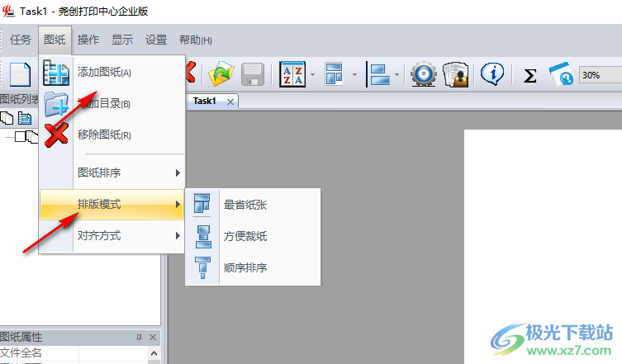Open the gear settings icon
The height and width of the screenshot is (364, 622).
tap(423, 74)
